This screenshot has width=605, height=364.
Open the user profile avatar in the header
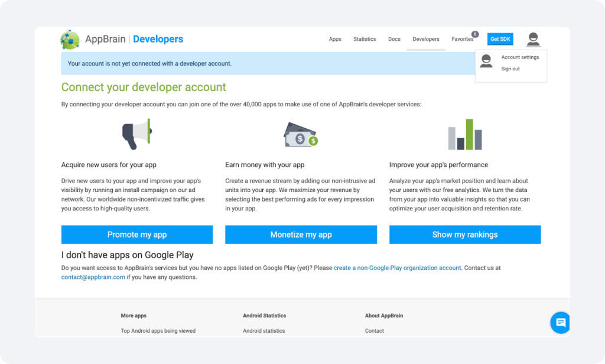(x=533, y=39)
